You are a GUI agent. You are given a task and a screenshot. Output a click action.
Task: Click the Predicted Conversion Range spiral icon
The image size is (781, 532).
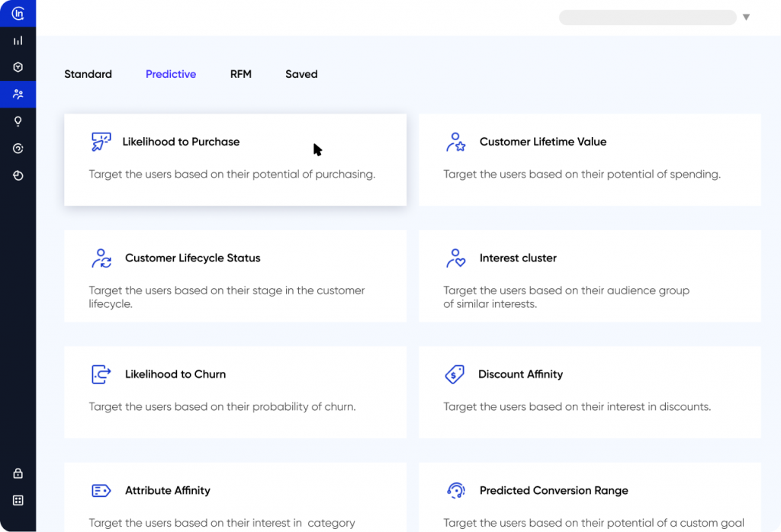pos(455,490)
